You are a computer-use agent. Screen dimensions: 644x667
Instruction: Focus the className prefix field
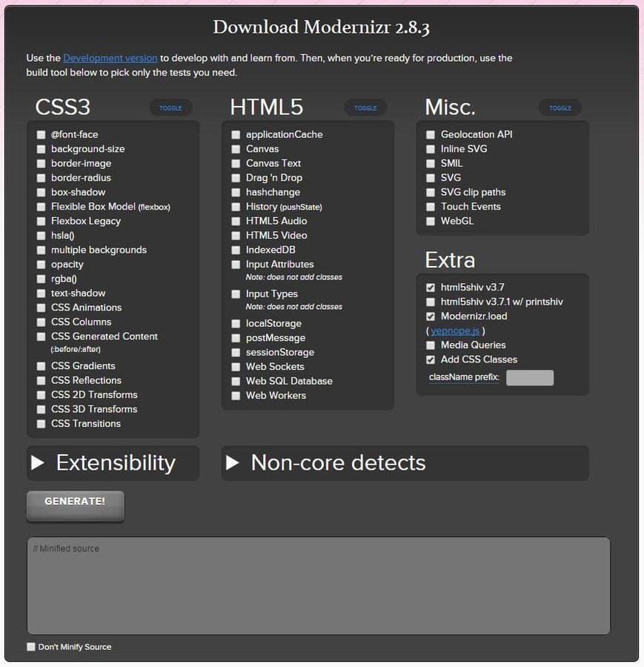click(530, 378)
